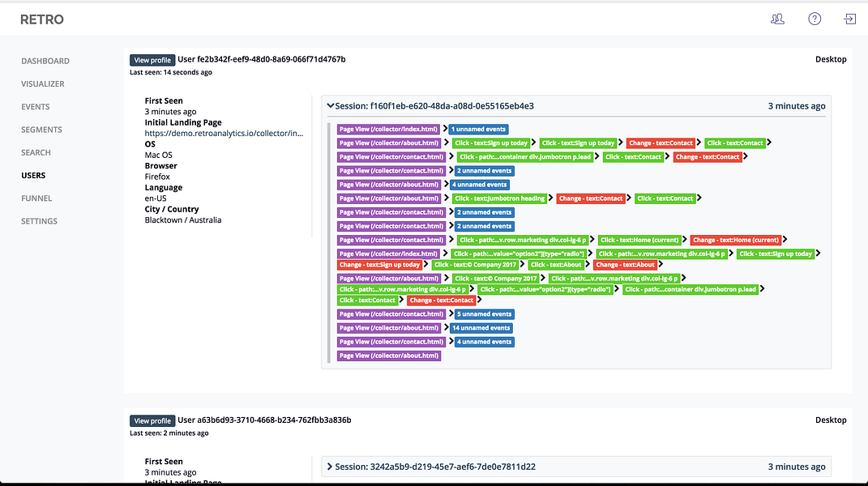
Task: Select Users in the sidebar
Action: pyautogui.click(x=33, y=175)
